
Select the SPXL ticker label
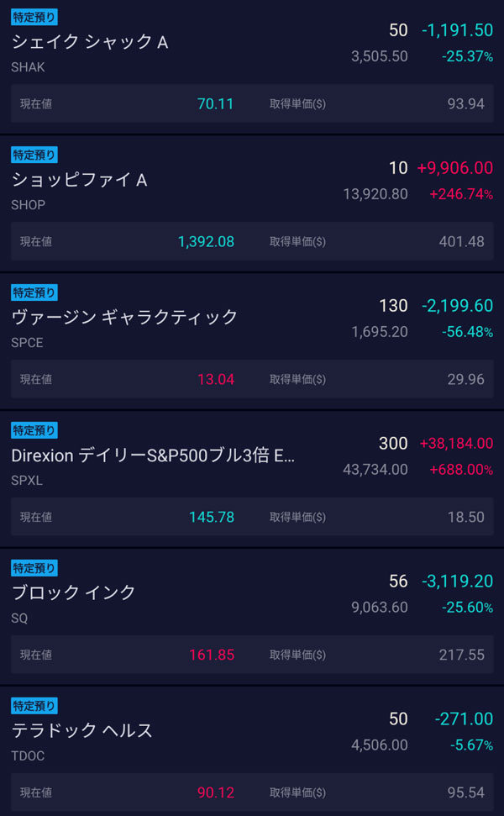(27, 481)
